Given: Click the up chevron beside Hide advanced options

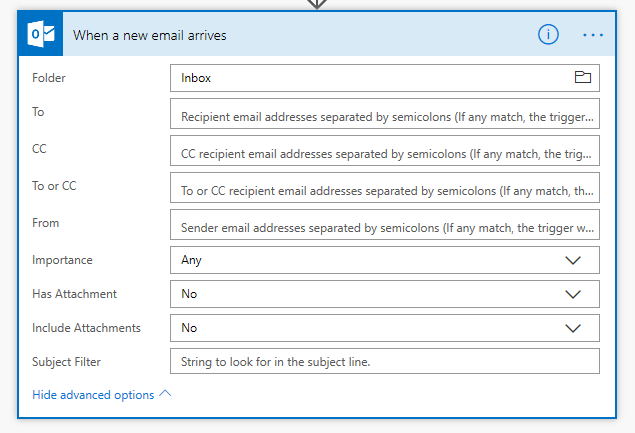Looking at the screenshot, I should (x=166, y=394).
